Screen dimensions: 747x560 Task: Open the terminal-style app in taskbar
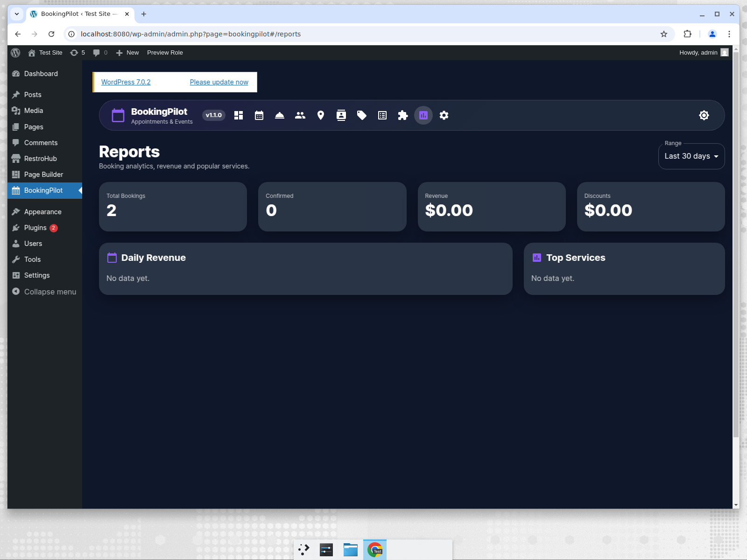(326, 550)
